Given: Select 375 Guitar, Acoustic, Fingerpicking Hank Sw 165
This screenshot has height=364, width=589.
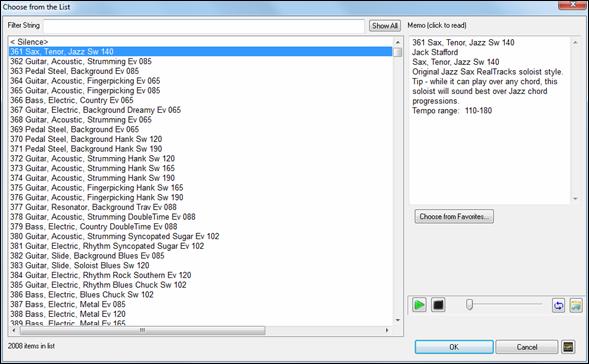Looking at the screenshot, I should pyautogui.click(x=201, y=187).
